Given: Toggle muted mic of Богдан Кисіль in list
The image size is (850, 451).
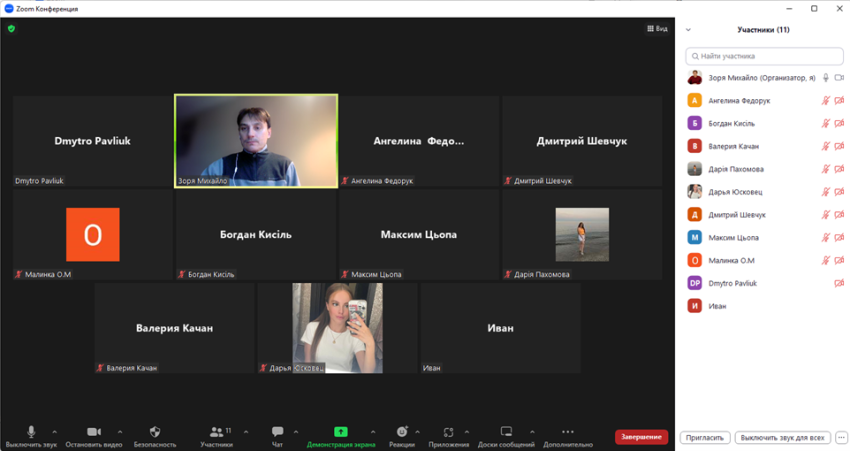Looking at the screenshot, I should (826, 123).
